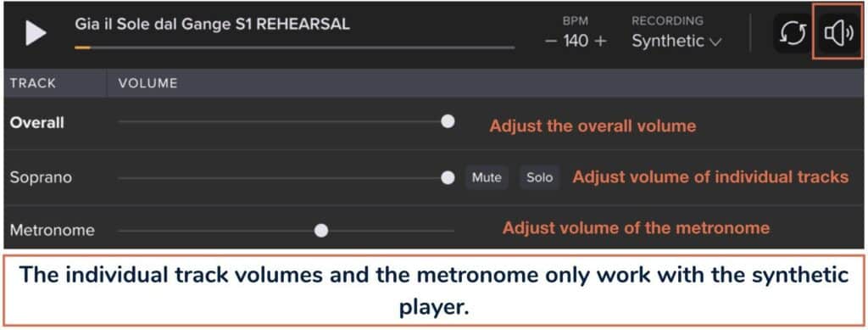Select the Overall track label
Screen dimensions: 868x330
pyautogui.click(x=37, y=122)
